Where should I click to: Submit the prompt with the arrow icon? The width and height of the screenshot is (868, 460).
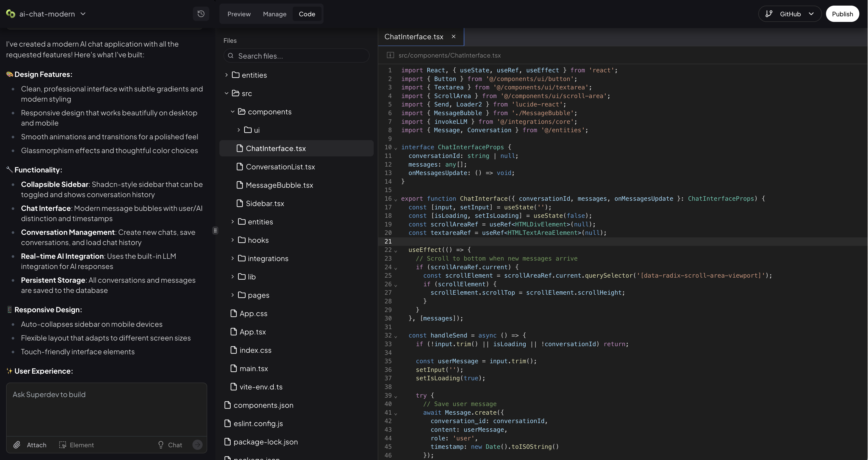[198, 445]
